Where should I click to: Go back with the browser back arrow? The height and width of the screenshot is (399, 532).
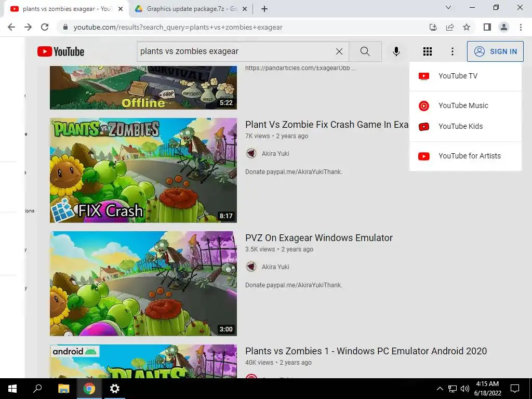(11, 27)
